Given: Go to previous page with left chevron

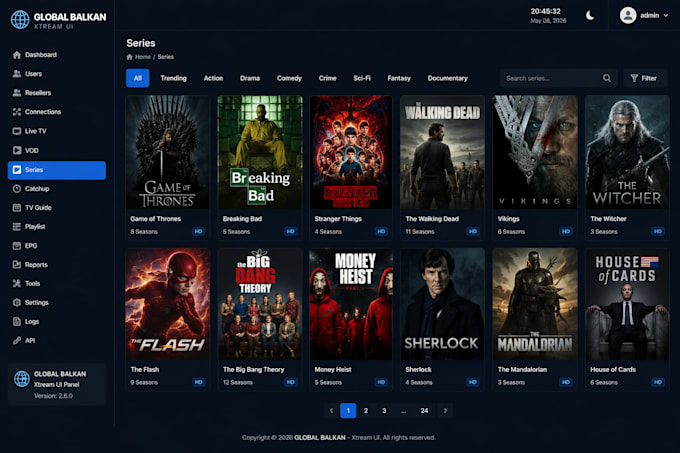Looking at the screenshot, I should [331, 411].
